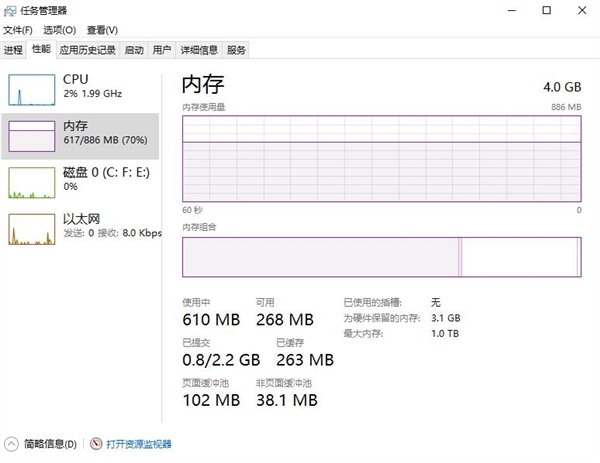Collapse details with 简略信息 arrow icon
This screenshot has height=463, width=600.
(x=11, y=444)
